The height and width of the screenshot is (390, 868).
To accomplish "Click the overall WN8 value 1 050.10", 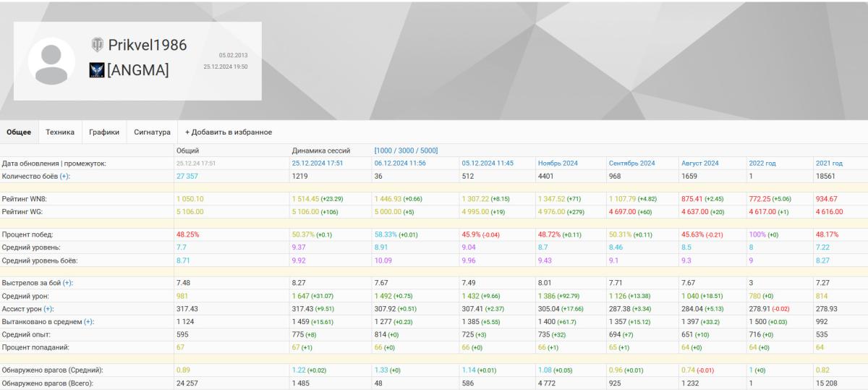I will pyautogui.click(x=190, y=198).
